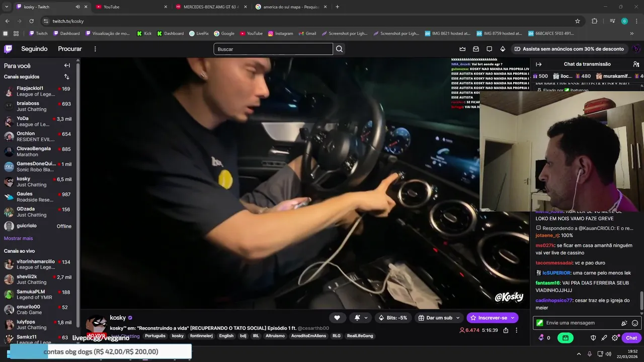Reload the page in browser toolbar

(32, 21)
